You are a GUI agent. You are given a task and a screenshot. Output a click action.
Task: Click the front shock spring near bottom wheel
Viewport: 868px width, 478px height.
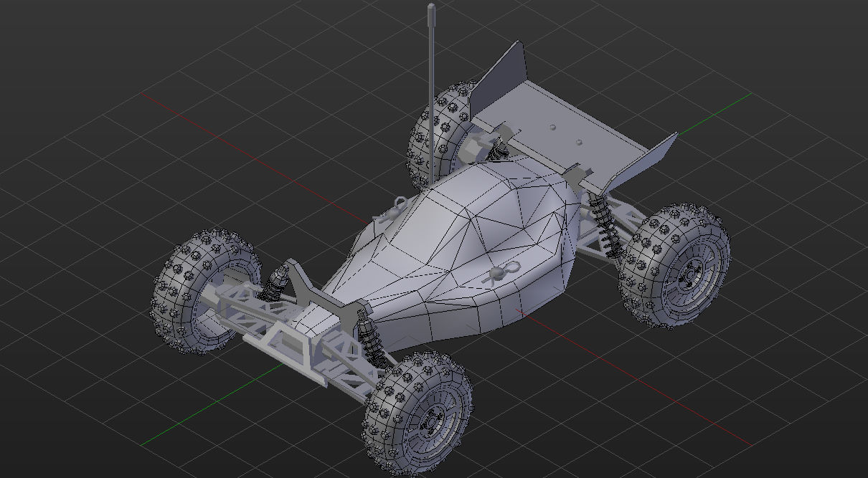point(369,337)
